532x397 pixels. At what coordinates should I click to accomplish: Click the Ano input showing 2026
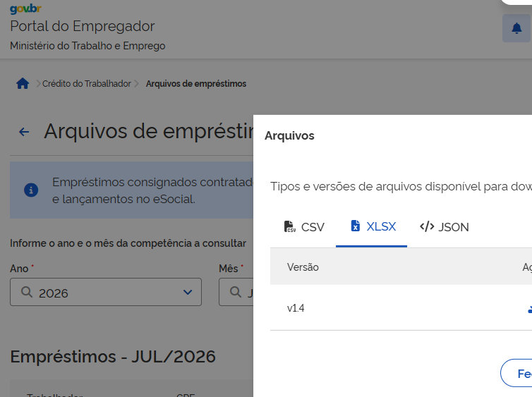[x=106, y=292]
